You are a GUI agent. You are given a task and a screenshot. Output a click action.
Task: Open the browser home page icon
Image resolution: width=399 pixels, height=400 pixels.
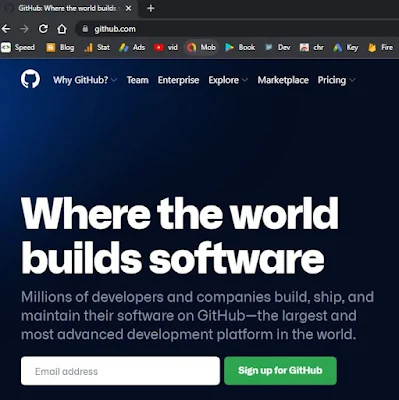click(x=62, y=29)
